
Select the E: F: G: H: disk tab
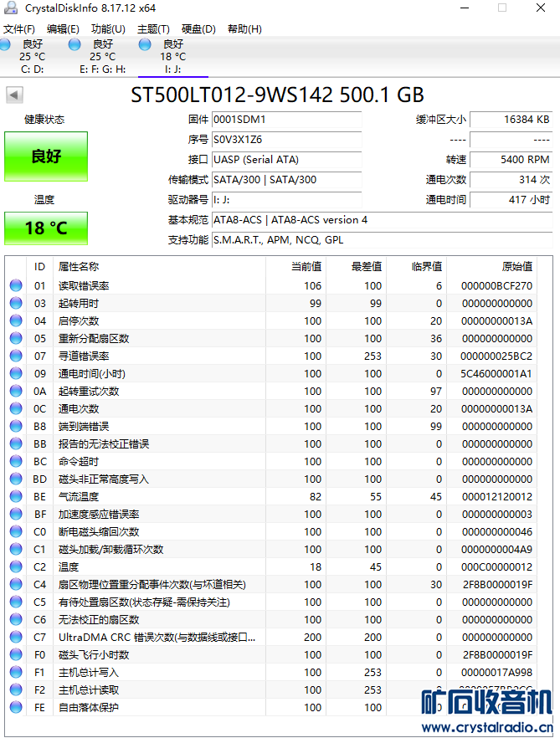103,57
